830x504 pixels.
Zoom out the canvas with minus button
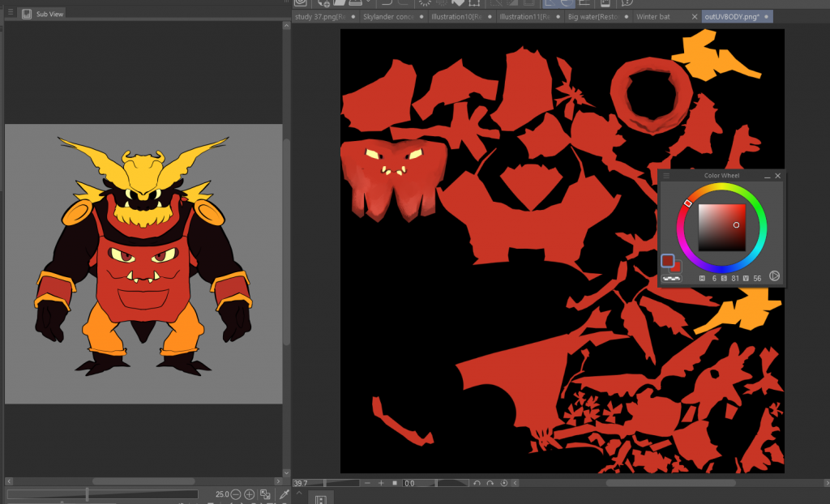(367, 484)
